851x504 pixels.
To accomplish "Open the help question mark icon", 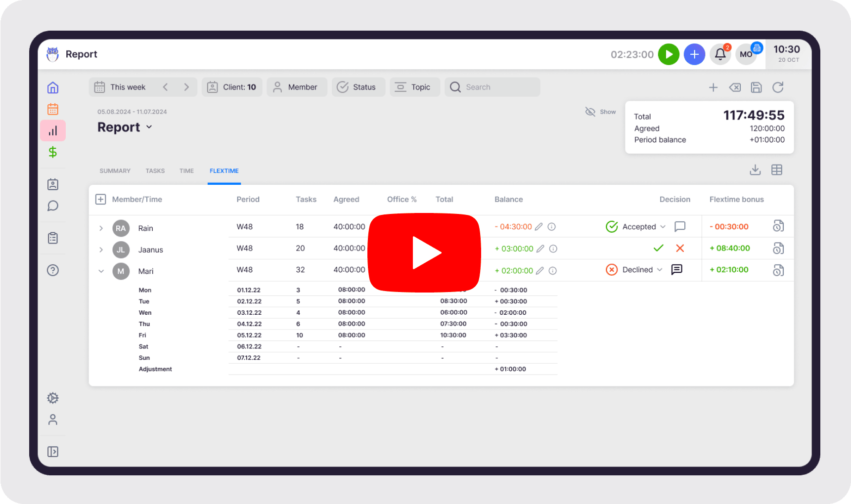I will click(53, 270).
